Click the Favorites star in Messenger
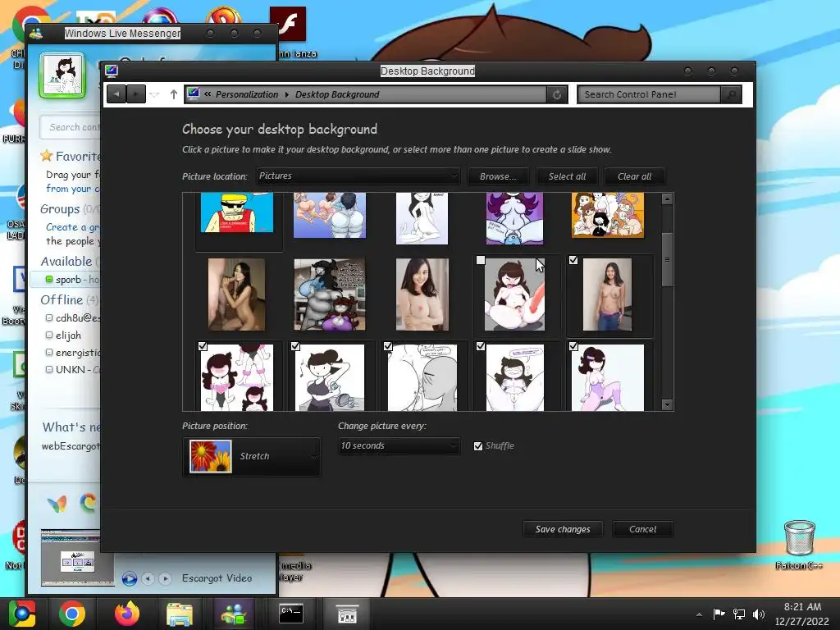The image size is (840, 630). 47,156
